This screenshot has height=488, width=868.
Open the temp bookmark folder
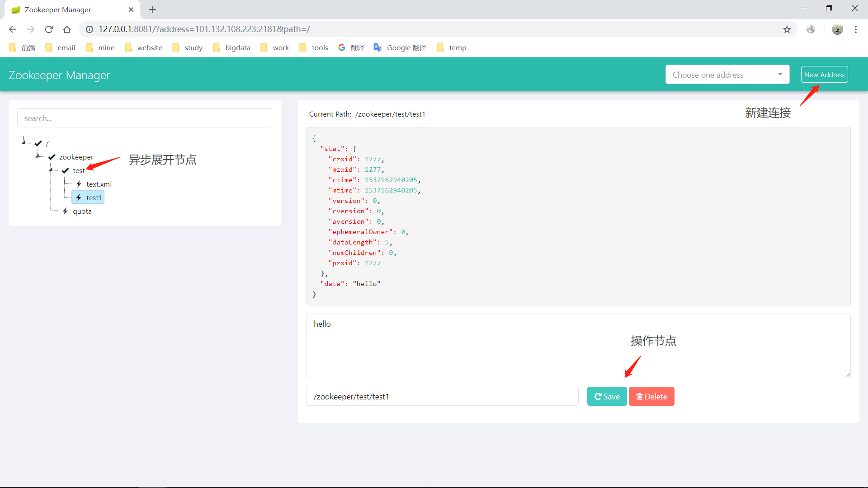tap(451, 47)
